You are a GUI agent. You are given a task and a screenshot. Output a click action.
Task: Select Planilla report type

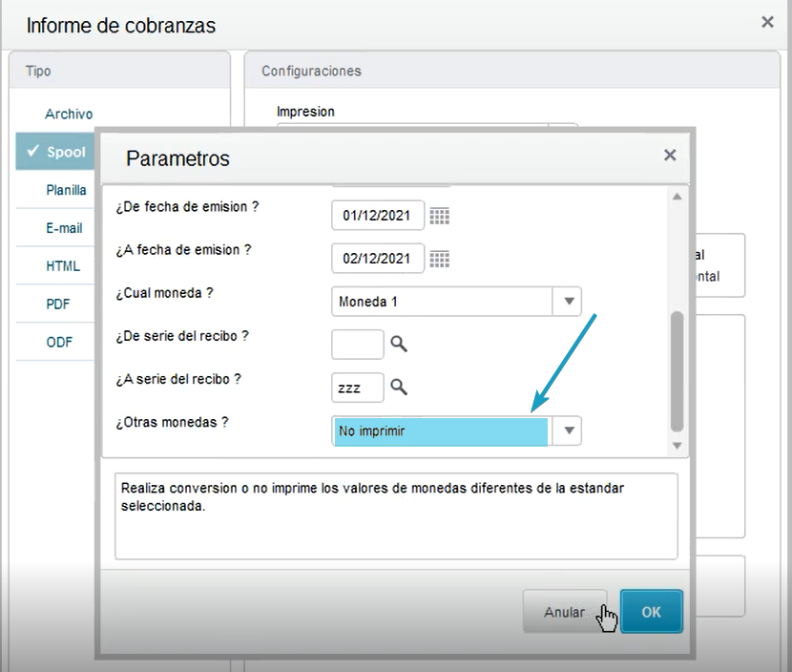point(66,190)
